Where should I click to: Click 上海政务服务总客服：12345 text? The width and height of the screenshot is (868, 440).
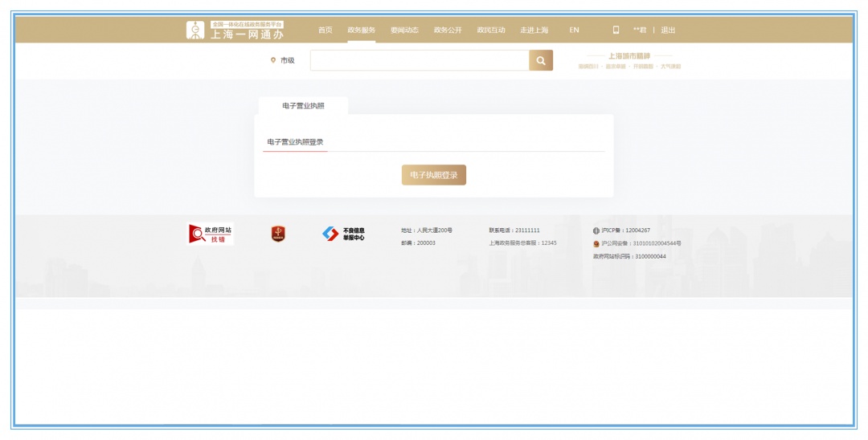[522, 243]
